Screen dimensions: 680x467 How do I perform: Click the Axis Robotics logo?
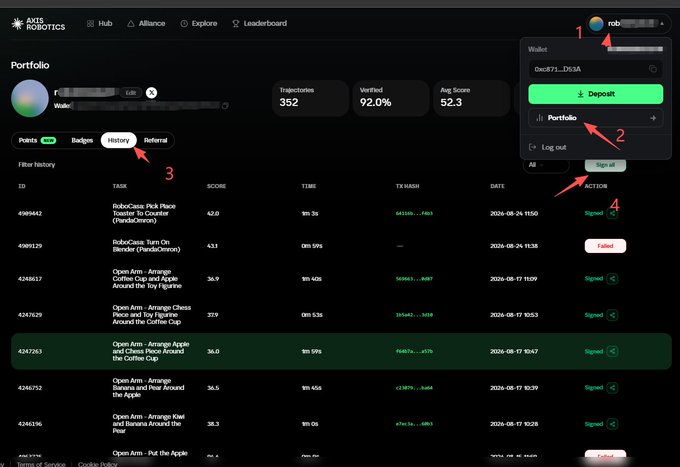coord(38,24)
